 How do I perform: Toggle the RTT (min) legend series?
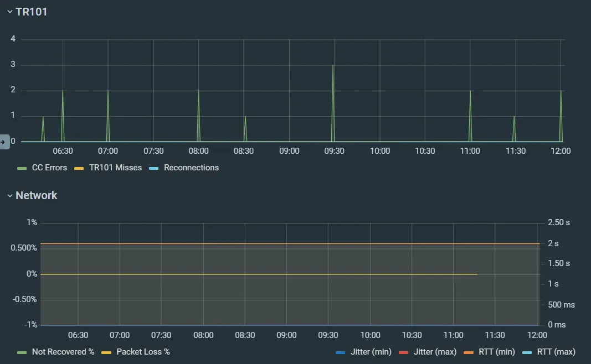click(x=496, y=352)
